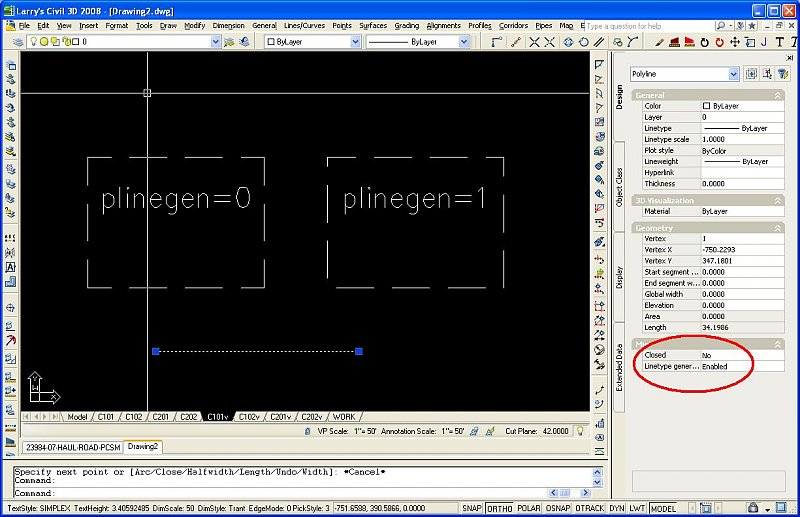The height and width of the screenshot is (517, 800).
Task: Click the Make Object's Layer Current icon
Action: pos(229,42)
